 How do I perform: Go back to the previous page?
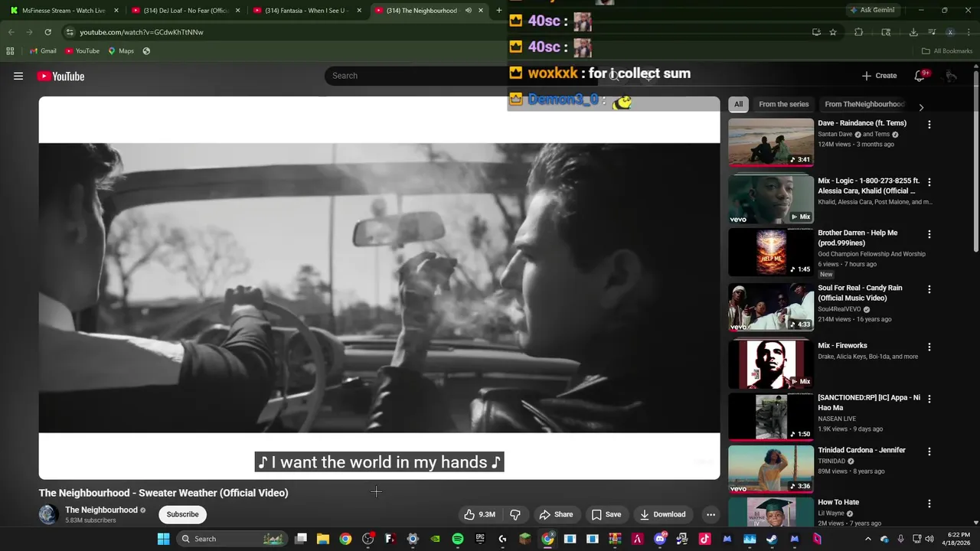(11, 32)
